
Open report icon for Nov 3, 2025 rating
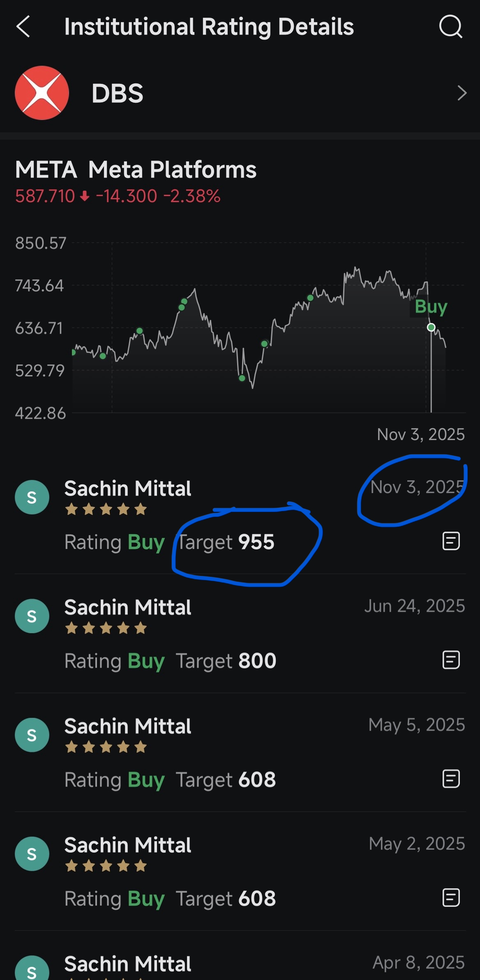[x=451, y=541]
